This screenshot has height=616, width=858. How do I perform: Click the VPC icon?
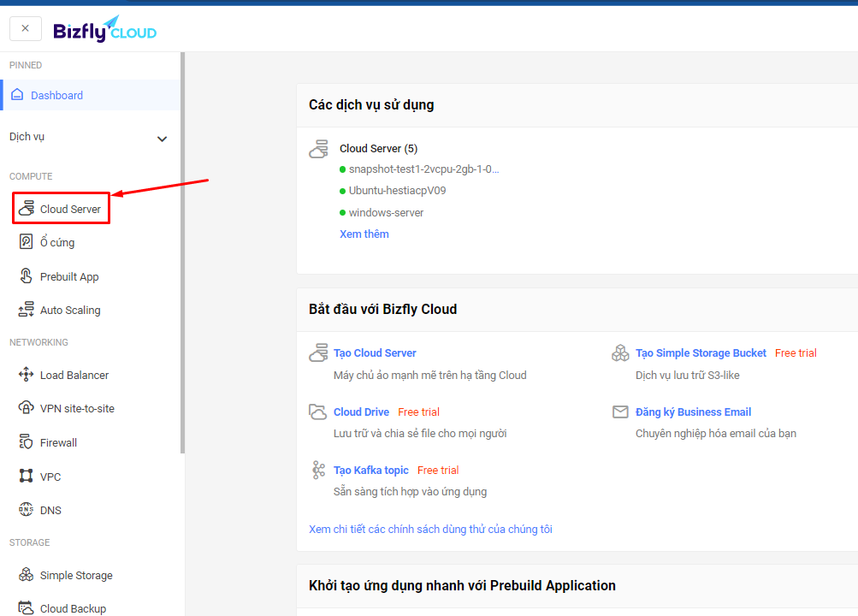[x=27, y=476]
